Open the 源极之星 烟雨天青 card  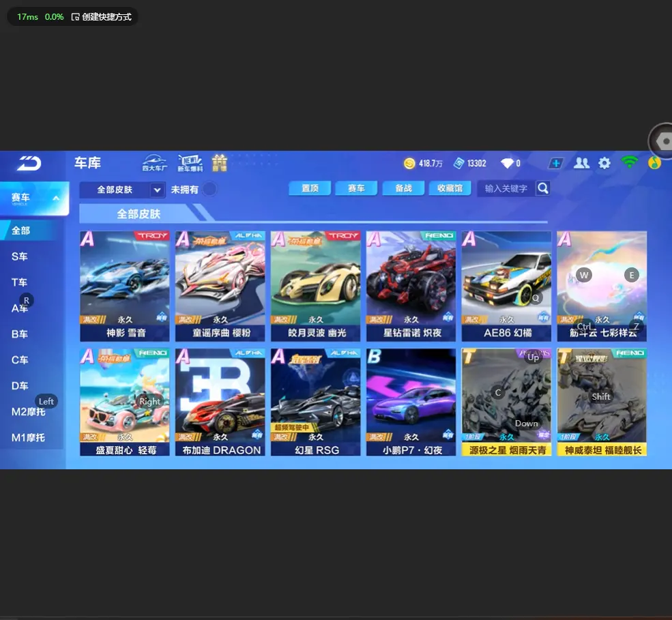tap(507, 402)
